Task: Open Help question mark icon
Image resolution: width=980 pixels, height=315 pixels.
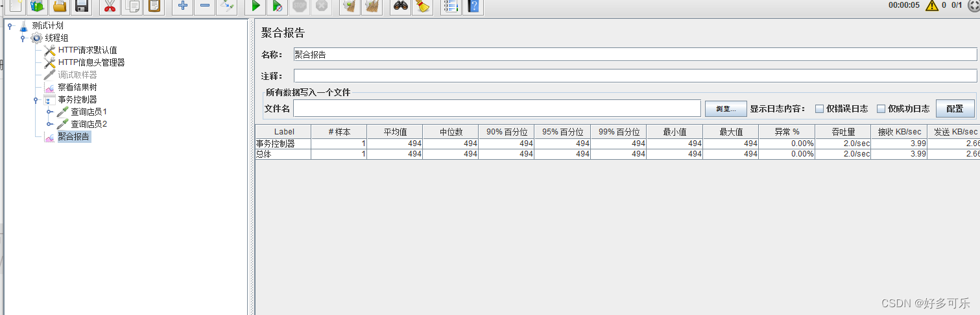Action: (x=473, y=6)
